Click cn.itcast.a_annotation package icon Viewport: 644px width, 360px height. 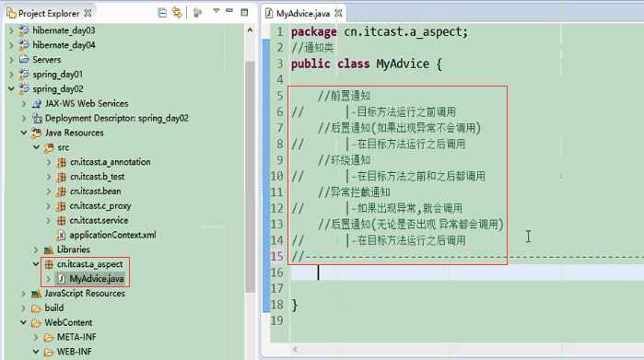coord(62,162)
